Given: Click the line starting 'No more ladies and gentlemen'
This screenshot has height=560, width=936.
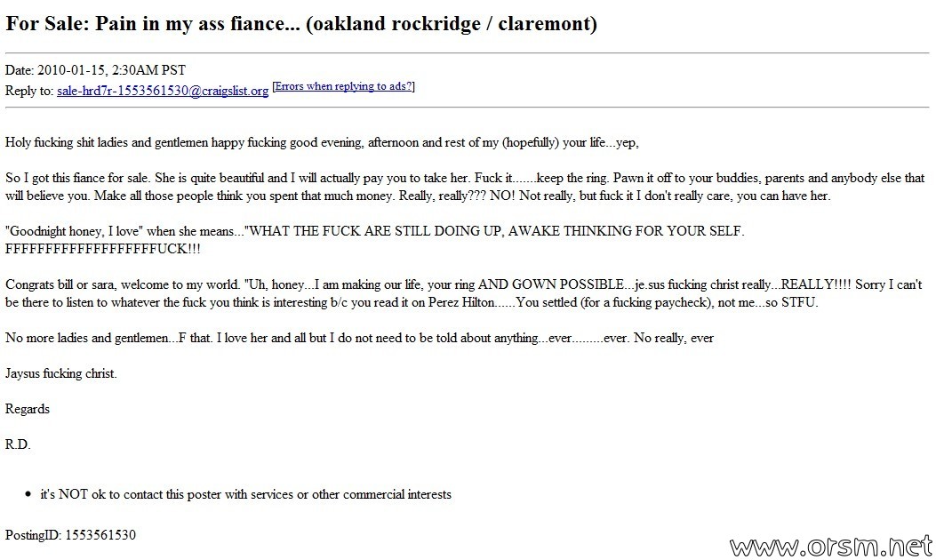Looking at the screenshot, I should pos(359,338).
